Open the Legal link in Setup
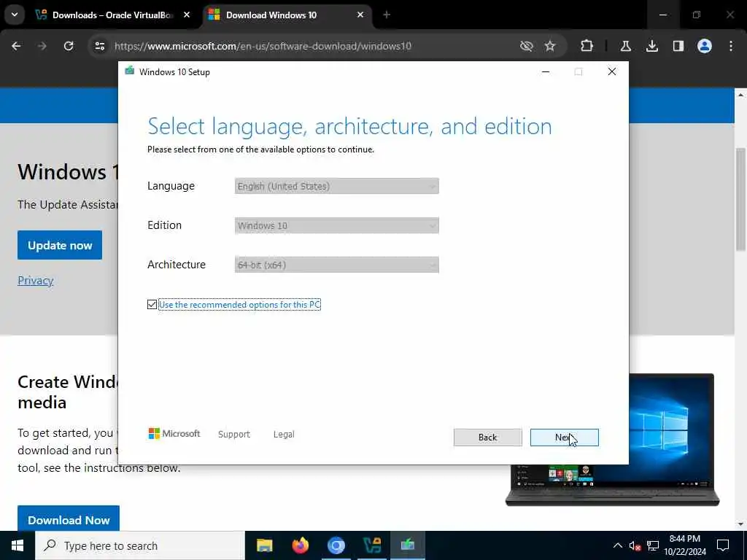 point(284,435)
